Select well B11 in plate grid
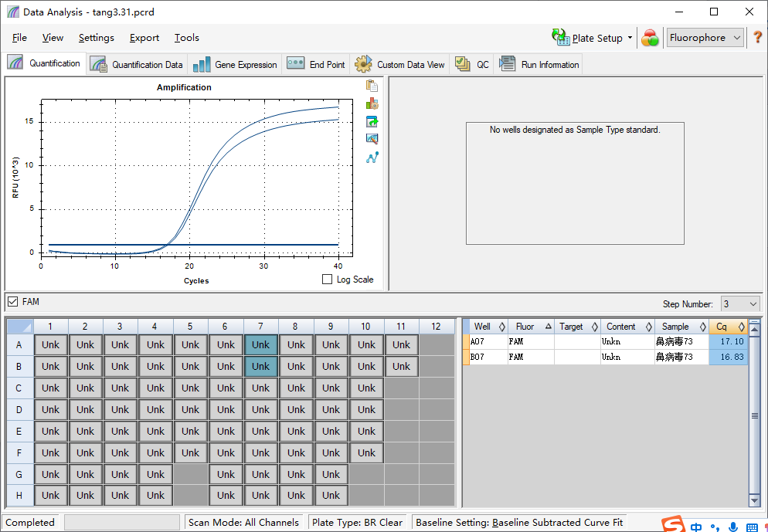The height and width of the screenshot is (532, 768). click(401, 366)
